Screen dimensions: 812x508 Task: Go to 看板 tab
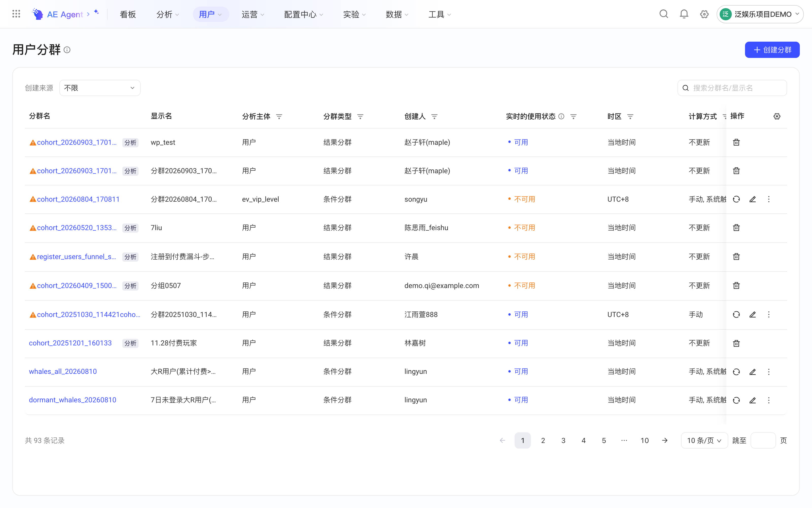click(128, 14)
